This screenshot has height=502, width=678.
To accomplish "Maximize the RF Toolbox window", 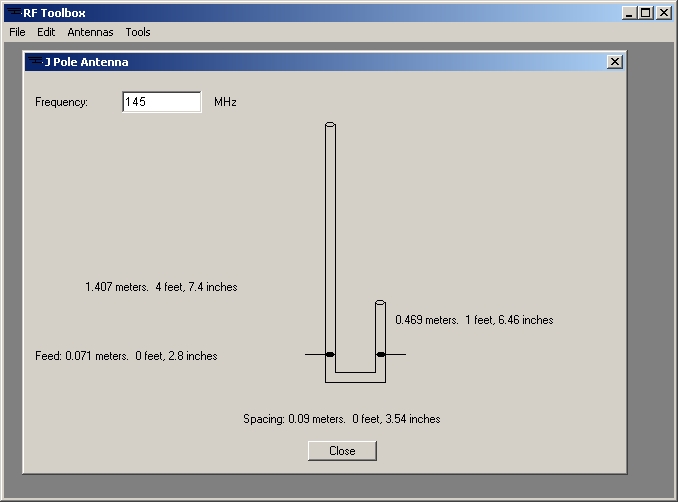I will click(645, 13).
